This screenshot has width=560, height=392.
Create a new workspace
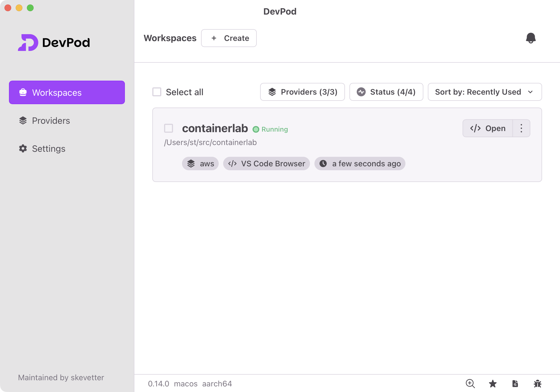pyautogui.click(x=229, y=38)
